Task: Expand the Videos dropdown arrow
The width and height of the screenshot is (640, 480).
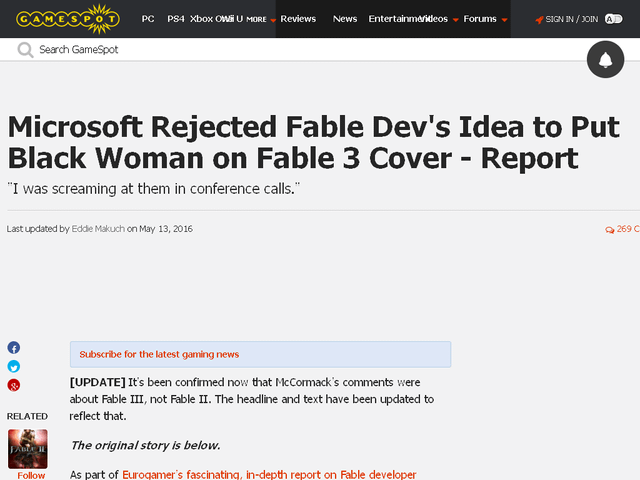Action: [x=456, y=20]
